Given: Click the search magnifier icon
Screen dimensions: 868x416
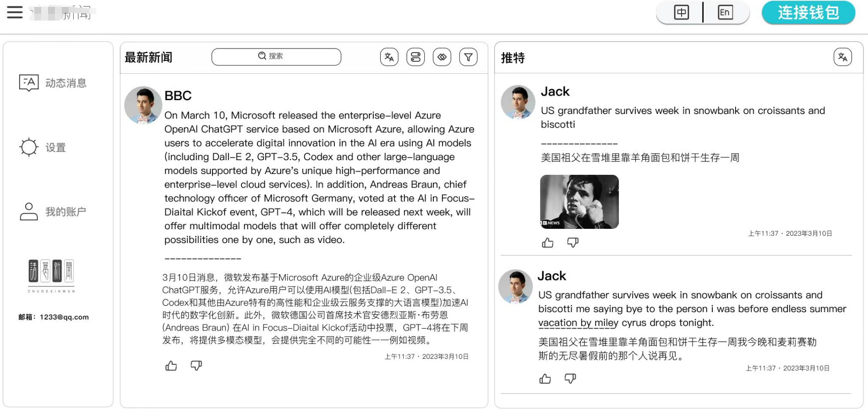Looking at the screenshot, I should coord(262,55).
